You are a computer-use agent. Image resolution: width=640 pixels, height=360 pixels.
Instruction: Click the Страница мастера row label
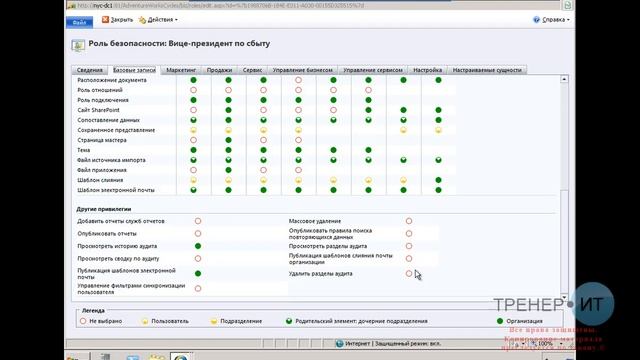[102, 140]
